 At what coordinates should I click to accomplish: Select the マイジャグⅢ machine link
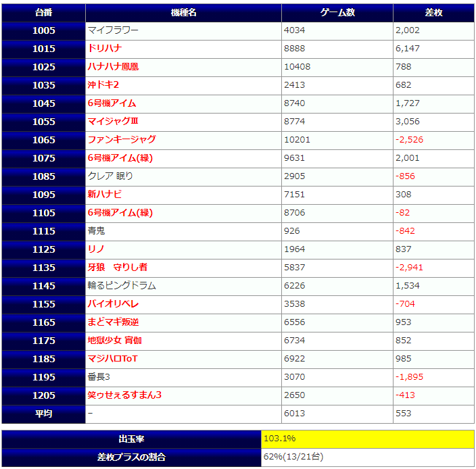(112, 122)
